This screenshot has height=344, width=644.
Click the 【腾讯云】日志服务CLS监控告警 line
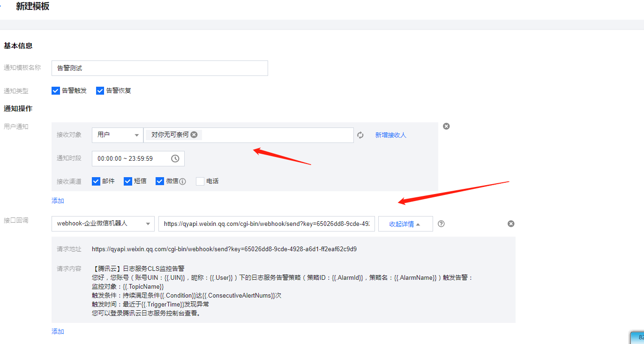point(138,269)
